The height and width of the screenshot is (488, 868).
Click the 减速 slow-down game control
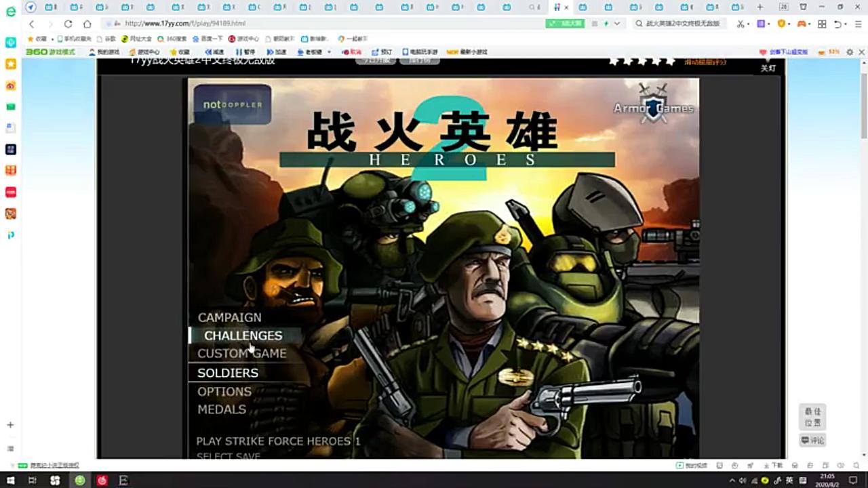coord(214,52)
